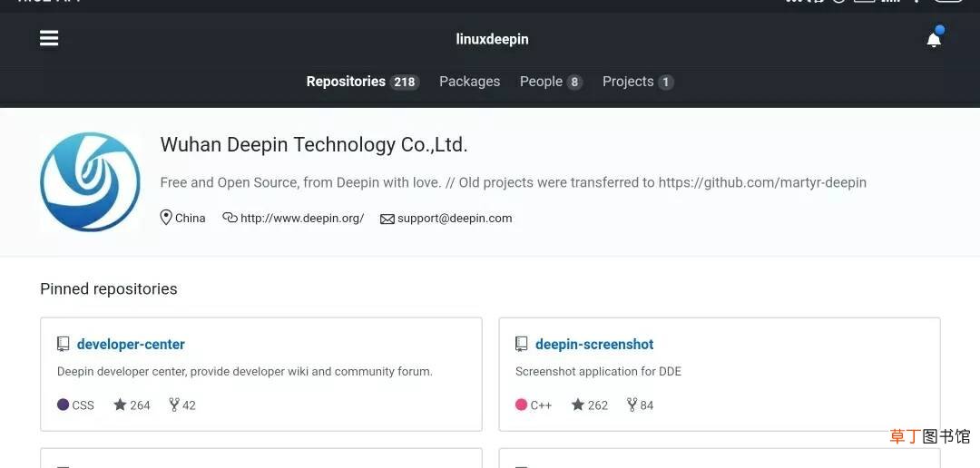980x468 pixels.
Task: View 84 forks of deepin-screenshot
Action: click(x=640, y=405)
